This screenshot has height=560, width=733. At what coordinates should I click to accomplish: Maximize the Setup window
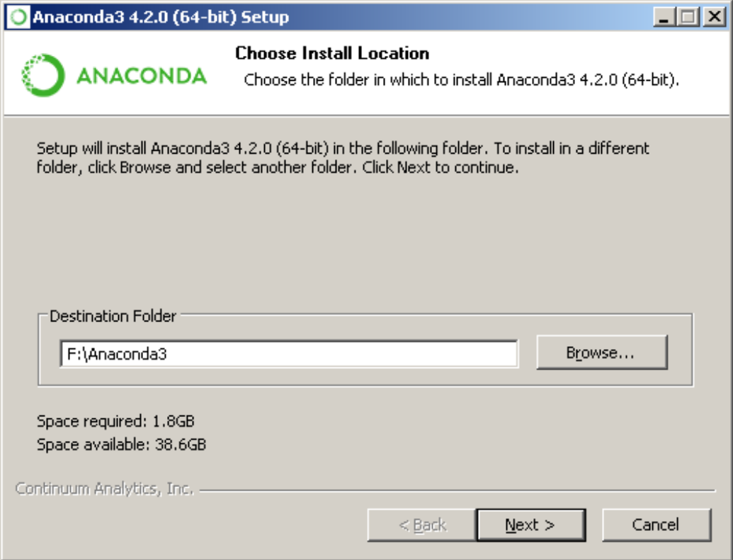pos(687,17)
